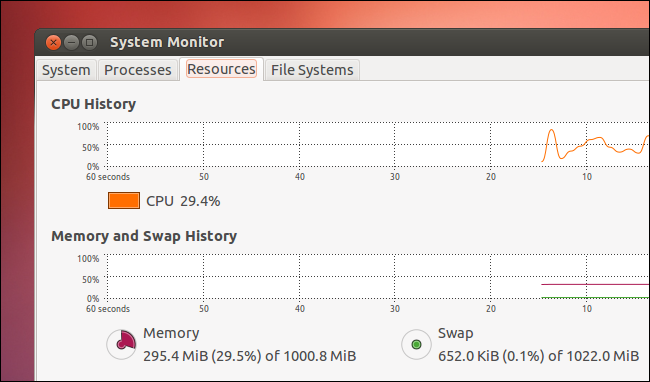Maximize the System Monitor window
Image resolution: width=650 pixels, height=382 pixels.
89,42
